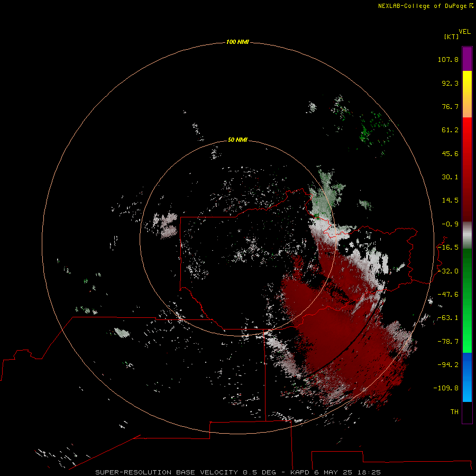The image size is (476, 476).
Task: Click the -94.2 legend value
Action: [x=448, y=365]
